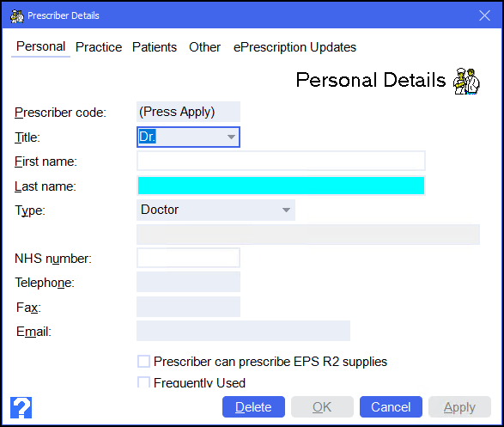
Task: Tick the Frequently Used checkbox
Action: pyautogui.click(x=143, y=382)
